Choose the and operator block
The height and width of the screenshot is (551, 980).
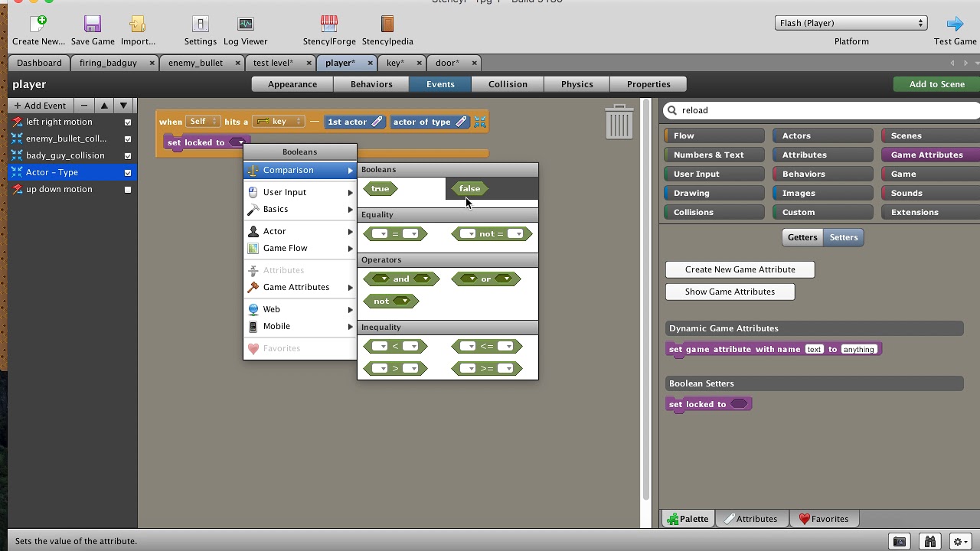coord(401,279)
